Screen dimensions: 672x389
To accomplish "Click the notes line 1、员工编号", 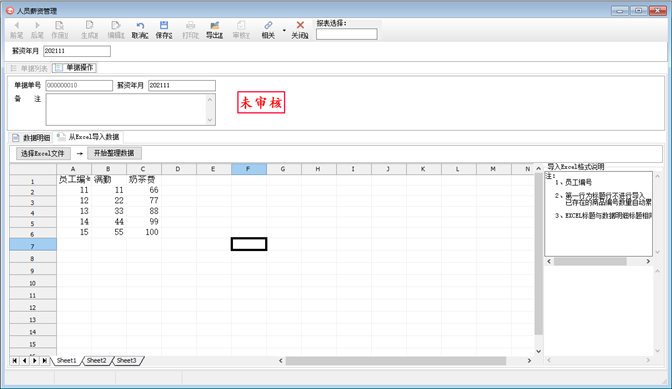I will (x=573, y=183).
